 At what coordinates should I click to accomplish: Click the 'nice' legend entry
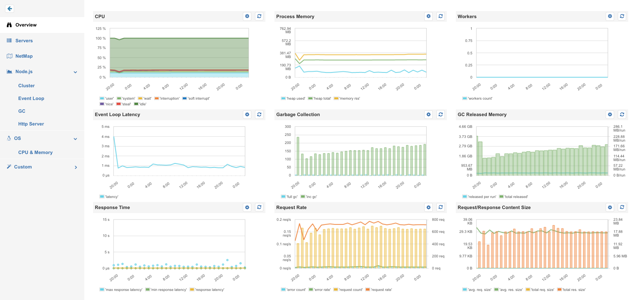point(106,104)
